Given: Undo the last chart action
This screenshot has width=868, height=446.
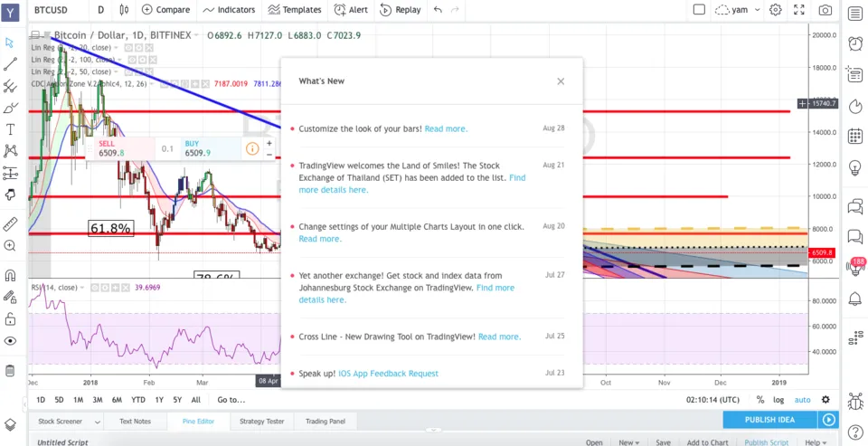Looking at the screenshot, I should click(x=438, y=9).
